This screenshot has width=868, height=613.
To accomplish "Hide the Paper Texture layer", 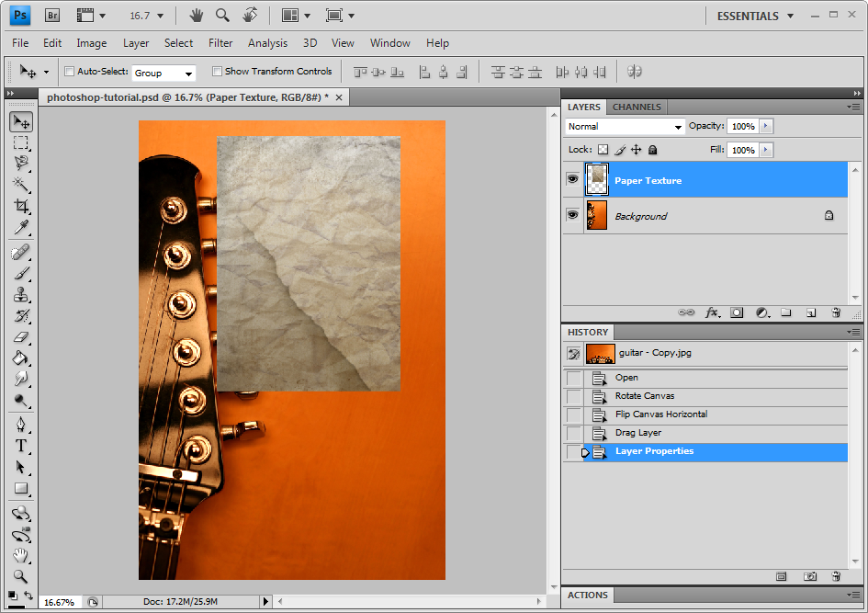I will click(572, 180).
